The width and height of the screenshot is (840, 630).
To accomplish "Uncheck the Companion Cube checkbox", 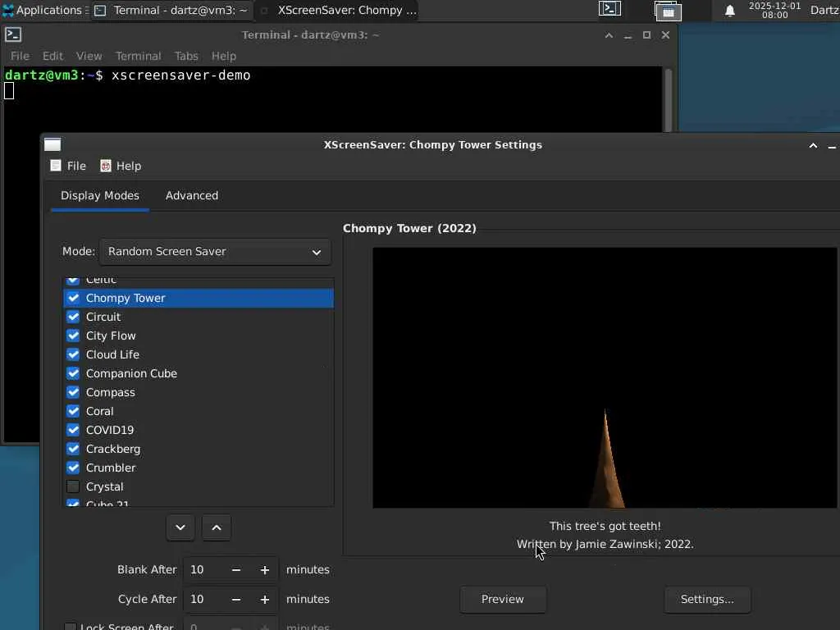I will pos(73,373).
